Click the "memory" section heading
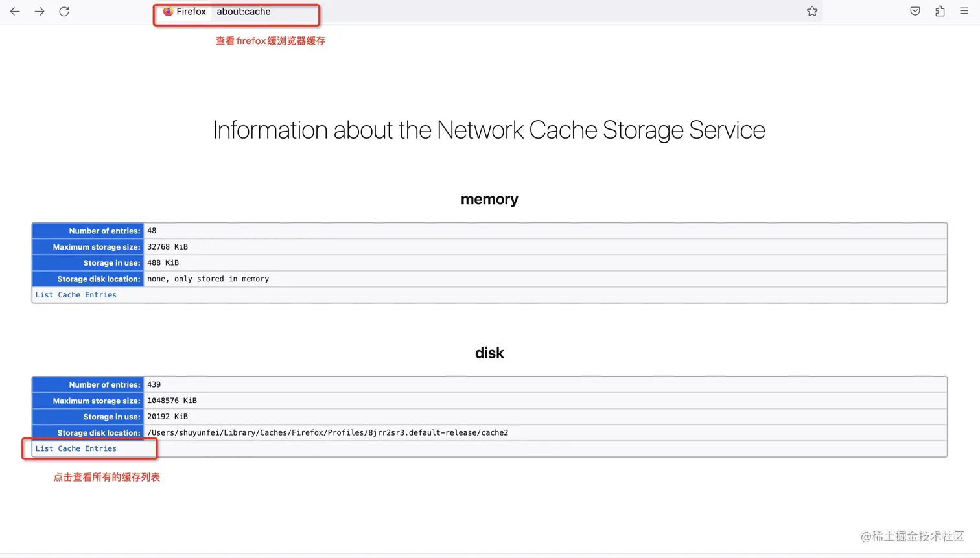 point(489,200)
